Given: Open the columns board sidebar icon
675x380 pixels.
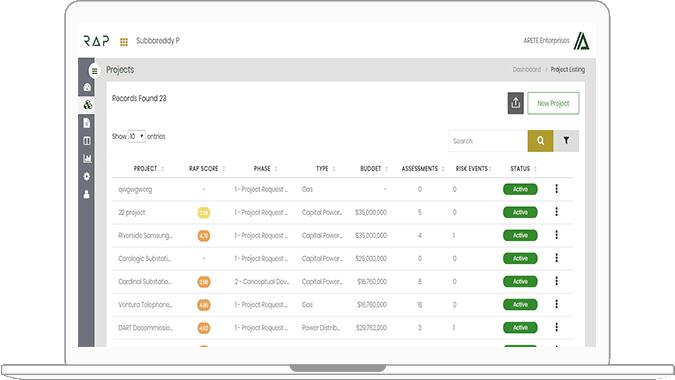Looking at the screenshot, I should tap(87, 141).
